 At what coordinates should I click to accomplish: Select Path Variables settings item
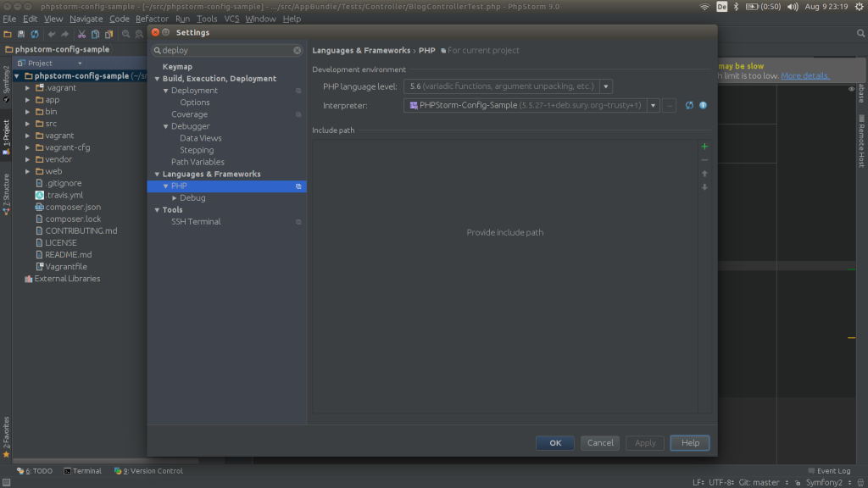[x=198, y=162]
